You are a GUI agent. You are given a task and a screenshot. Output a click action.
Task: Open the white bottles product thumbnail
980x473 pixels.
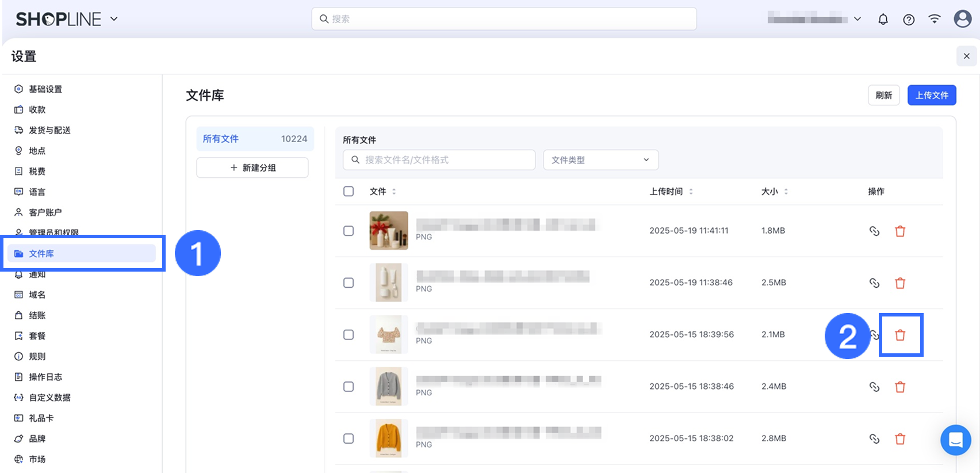coord(389,283)
